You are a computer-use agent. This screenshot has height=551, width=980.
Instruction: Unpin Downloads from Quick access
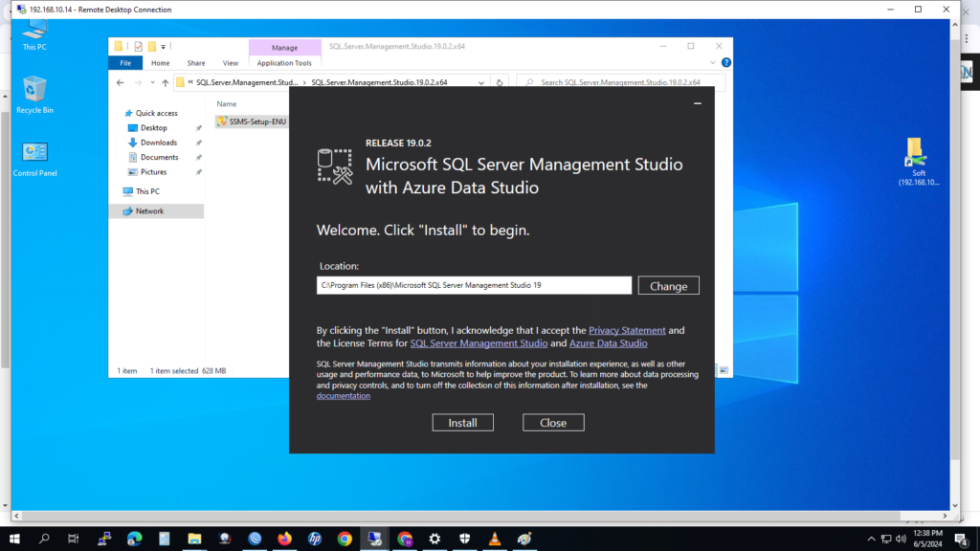(x=199, y=143)
